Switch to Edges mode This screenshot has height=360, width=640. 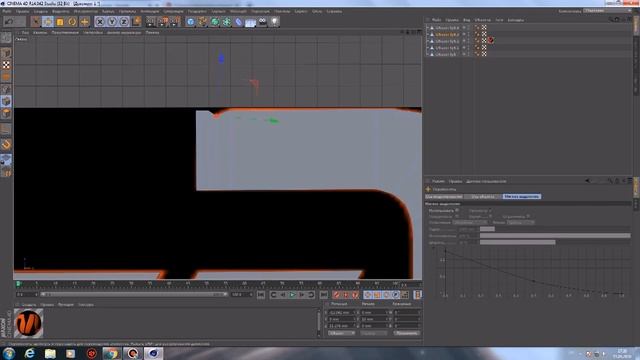(6, 101)
